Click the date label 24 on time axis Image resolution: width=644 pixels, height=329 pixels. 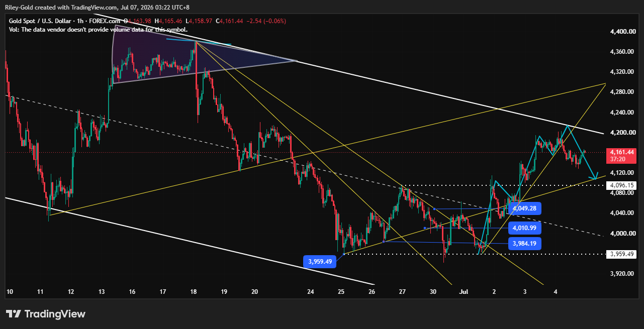pyautogui.click(x=311, y=291)
